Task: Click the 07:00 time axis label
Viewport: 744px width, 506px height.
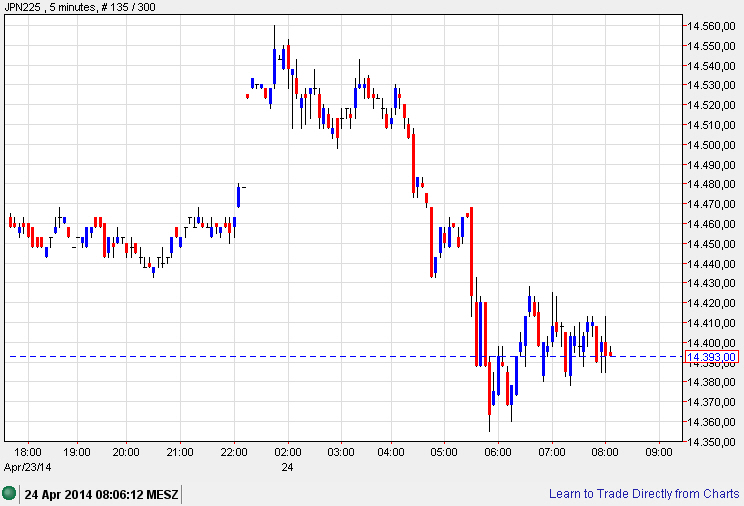Action: (552, 452)
